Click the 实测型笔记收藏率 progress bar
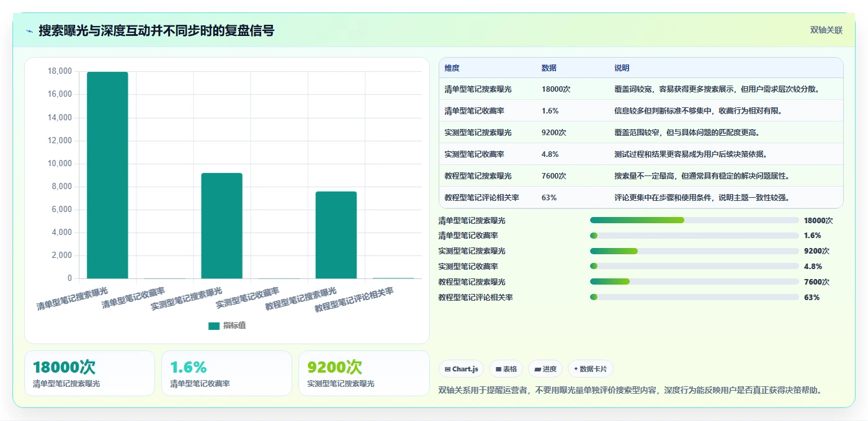The width and height of the screenshot is (868, 421). click(694, 267)
